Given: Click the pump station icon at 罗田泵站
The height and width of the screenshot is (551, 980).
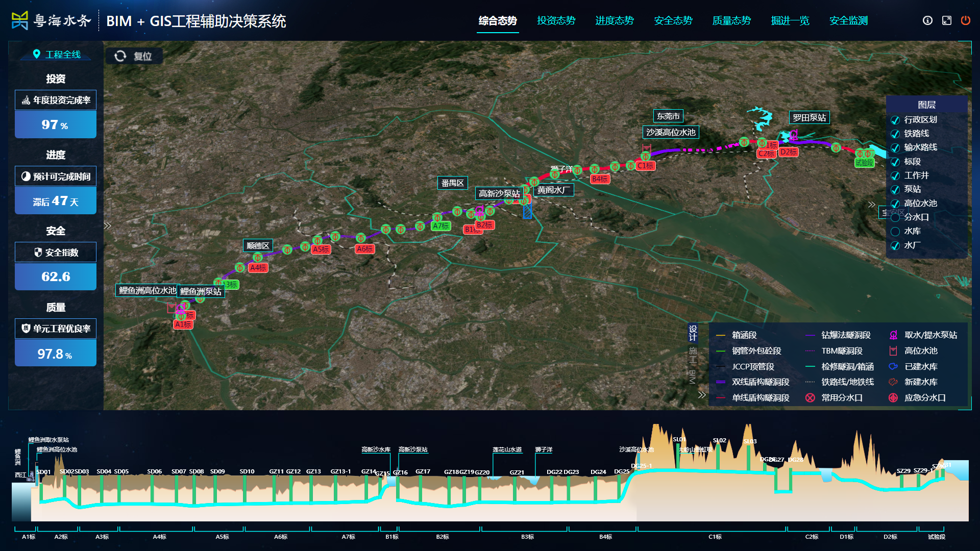Looking at the screenshot, I should 794,135.
